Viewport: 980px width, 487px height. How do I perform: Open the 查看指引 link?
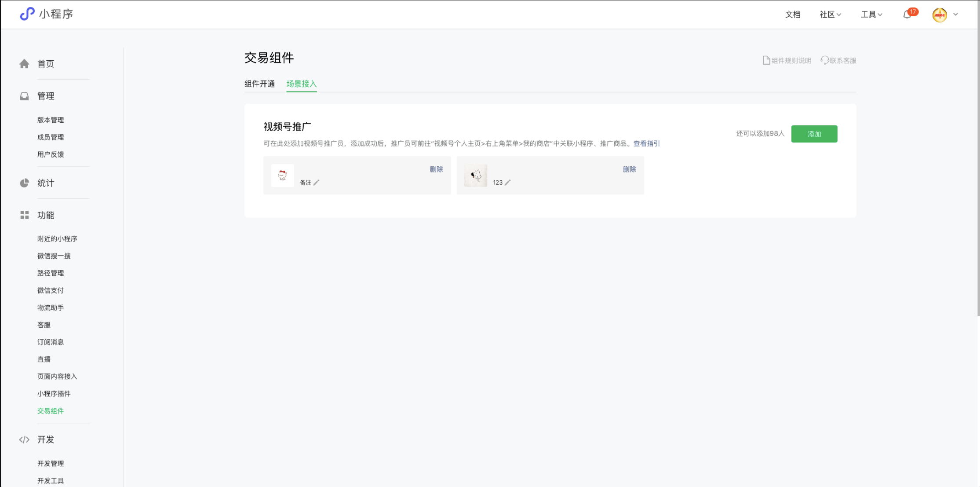click(646, 143)
